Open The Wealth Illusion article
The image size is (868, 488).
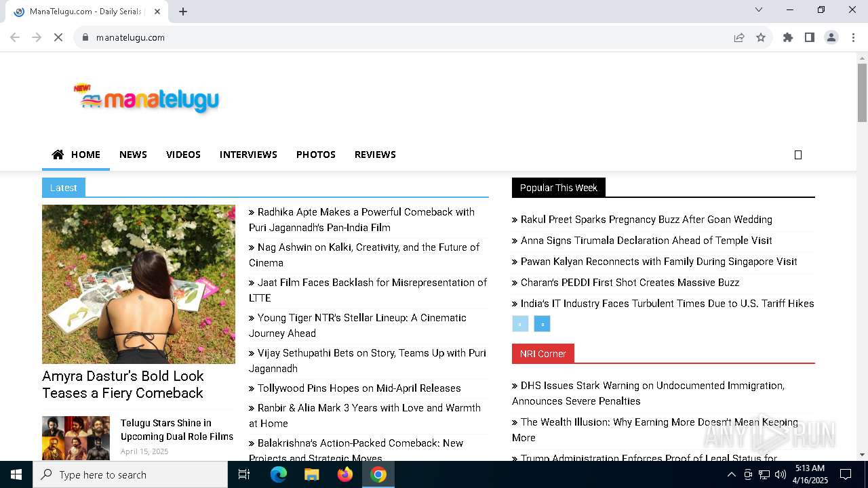point(655,430)
